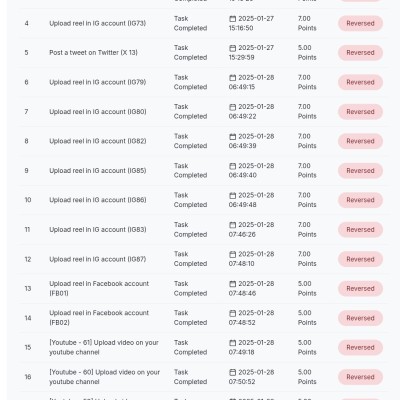Open 'Upload reel in IG account (IG83)' task
This screenshot has width=400, height=400.
98,230
